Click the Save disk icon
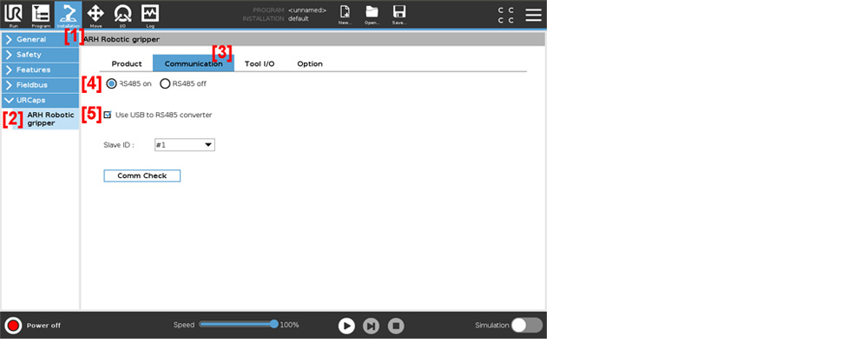The height and width of the screenshot is (343, 868). click(398, 15)
